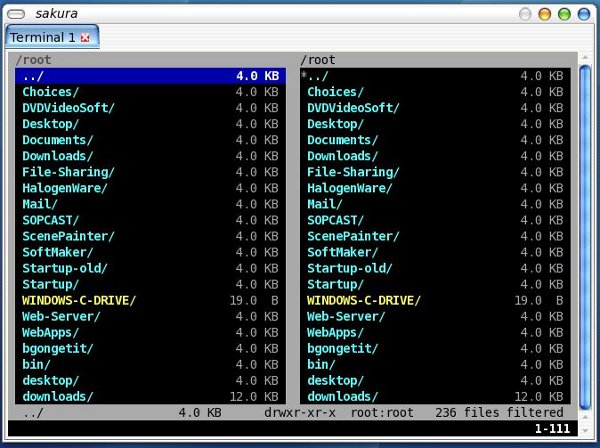600x448 pixels.
Task: Select HalogenWare/ in the left pane
Action: click(150, 188)
